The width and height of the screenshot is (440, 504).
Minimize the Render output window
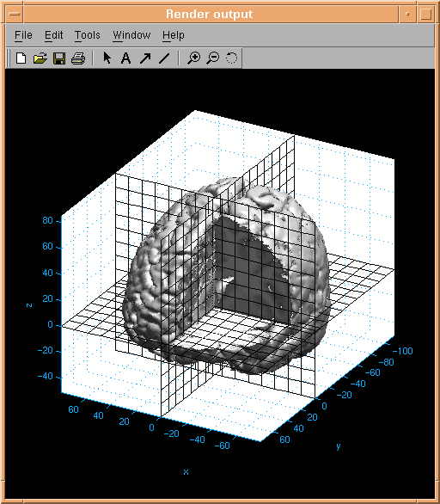[407, 14]
